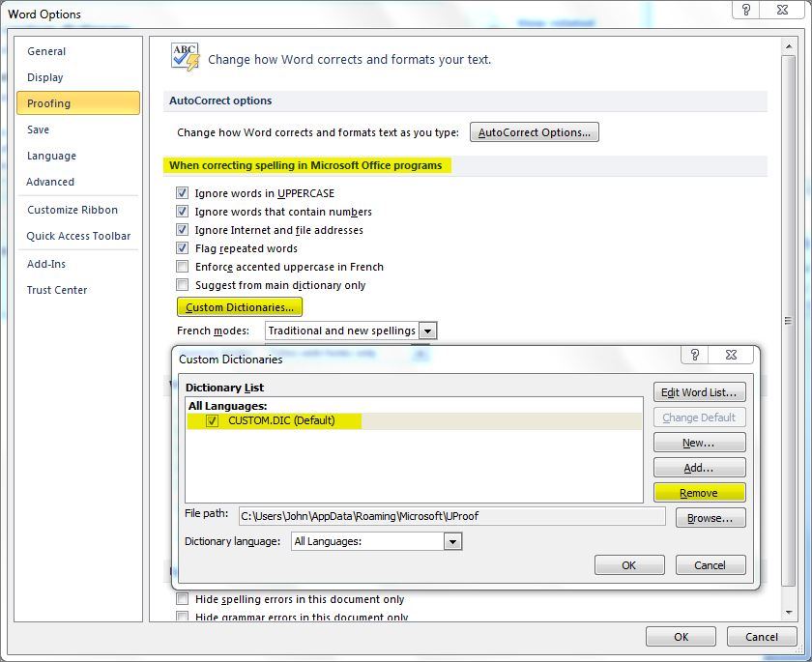812x662 pixels.
Task: Open the French modes dropdown
Action: click(x=427, y=331)
